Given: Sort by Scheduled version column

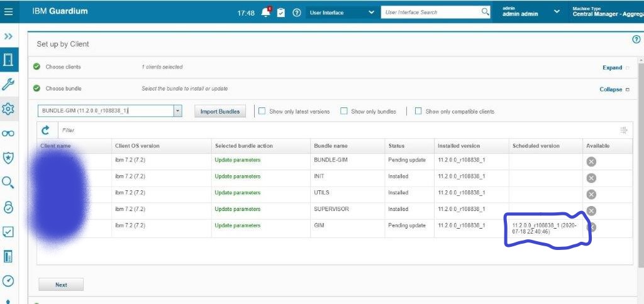Looking at the screenshot, I should pos(536,146).
